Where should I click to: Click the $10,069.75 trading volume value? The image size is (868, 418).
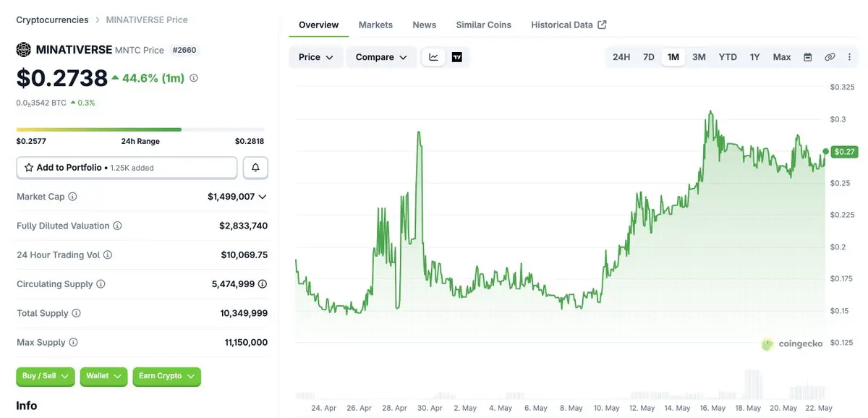click(x=244, y=255)
